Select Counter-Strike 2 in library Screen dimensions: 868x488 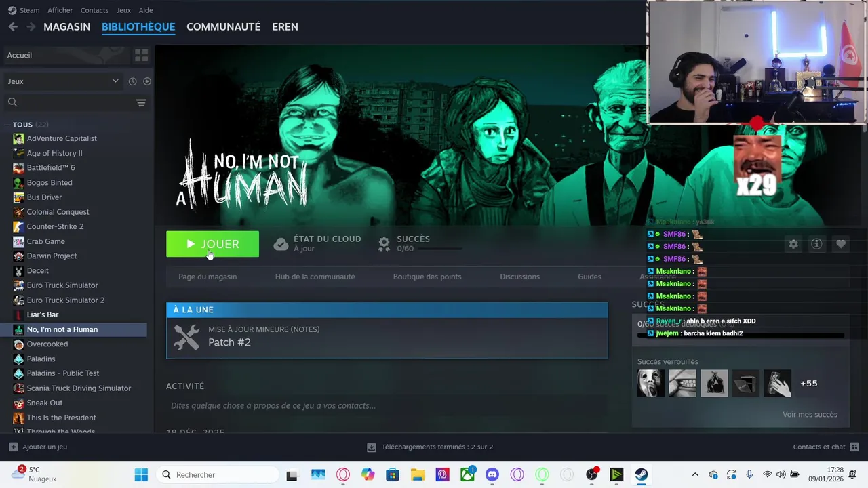[x=55, y=226]
